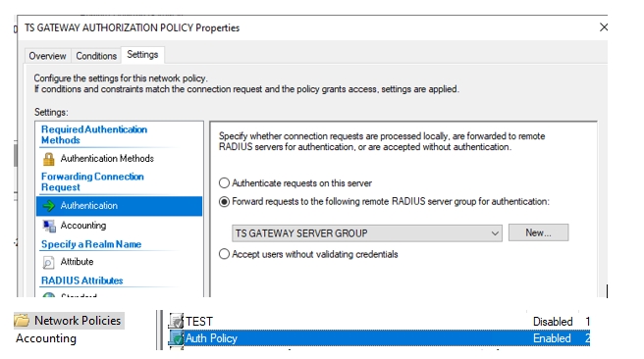This screenshot has width=644, height=359.
Task: Click the Enabled status of Auth Policy
Action: point(552,338)
